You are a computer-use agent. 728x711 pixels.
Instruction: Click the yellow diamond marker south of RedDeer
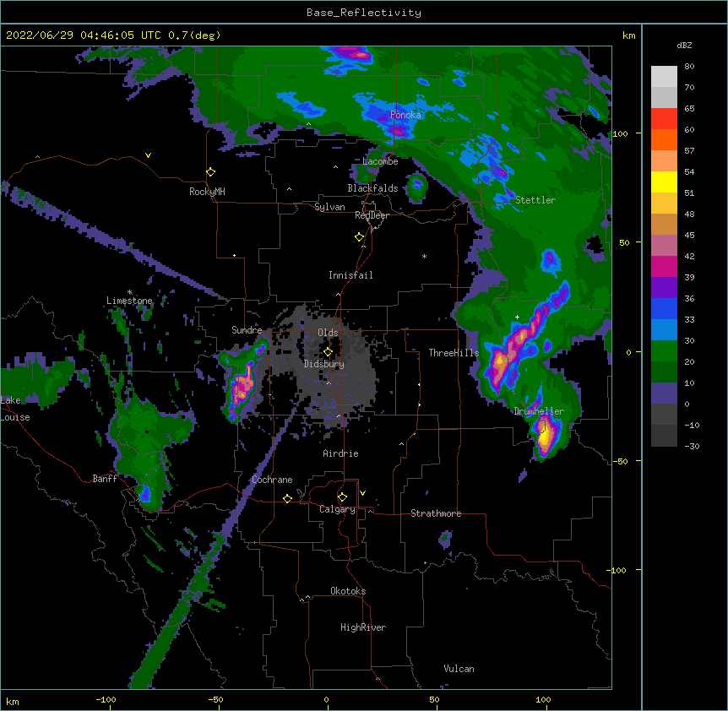[359, 237]
